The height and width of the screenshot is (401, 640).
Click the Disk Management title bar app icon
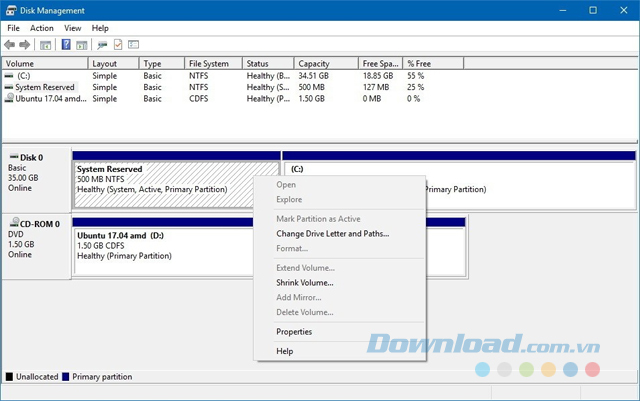[x=11, y=11]
